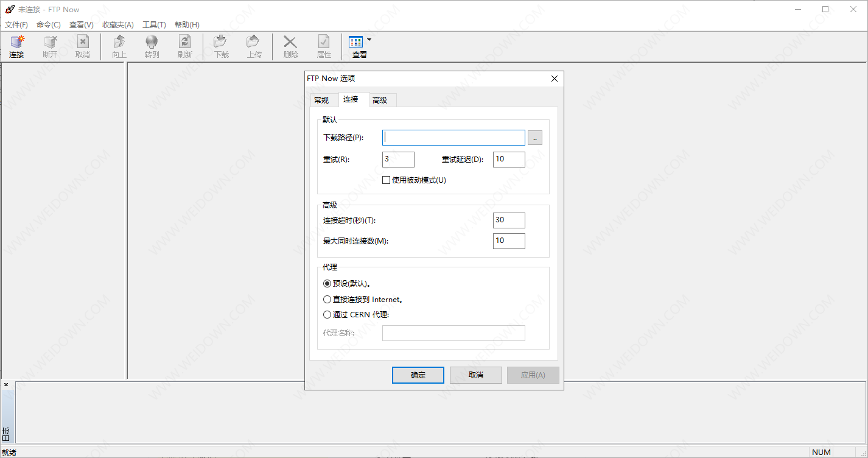Screen dimensions: 868x458
Task: Click the 就绪 status bar text
Action: [x=9, y=453]
